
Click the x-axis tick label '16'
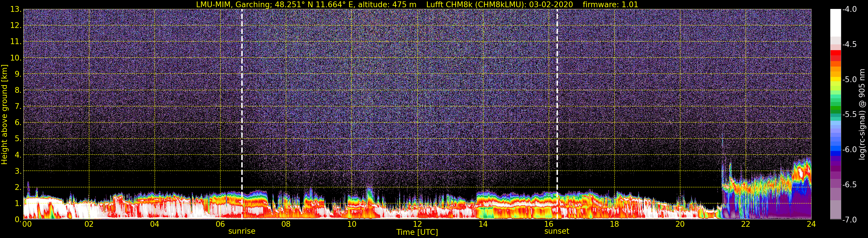[548, 224]
